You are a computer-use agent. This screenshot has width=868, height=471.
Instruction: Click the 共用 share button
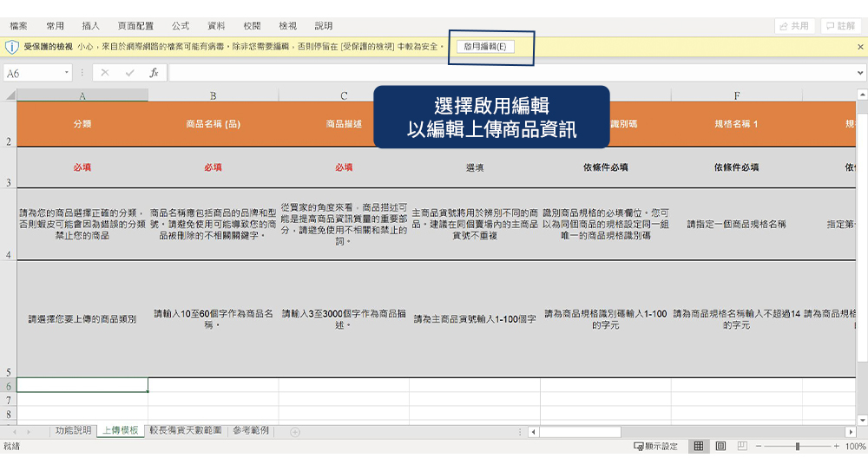point(794,26)
